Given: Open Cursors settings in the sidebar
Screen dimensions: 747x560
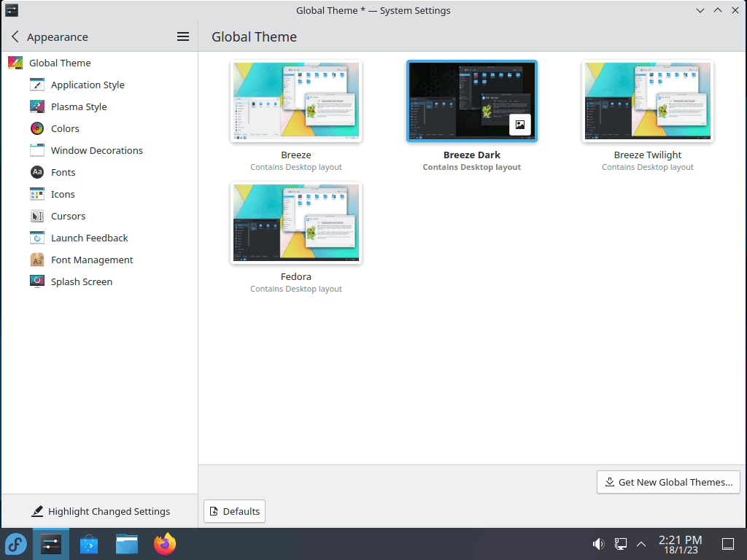Looking at the screenshot, I should click(67, 216).
